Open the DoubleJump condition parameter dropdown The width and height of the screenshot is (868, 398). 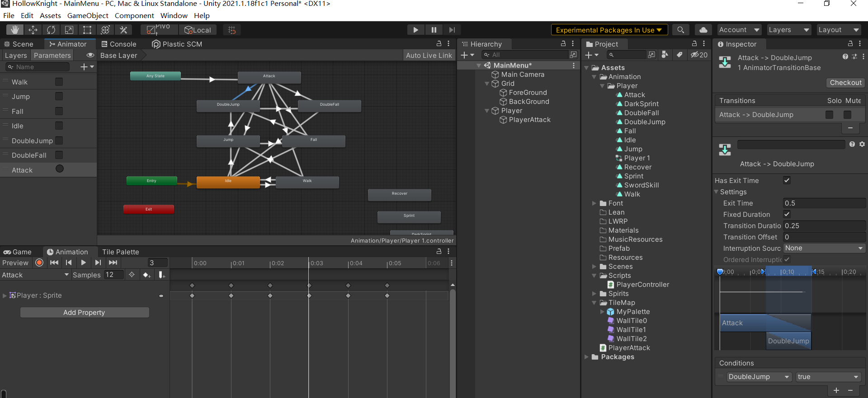[x=759, y=377]
